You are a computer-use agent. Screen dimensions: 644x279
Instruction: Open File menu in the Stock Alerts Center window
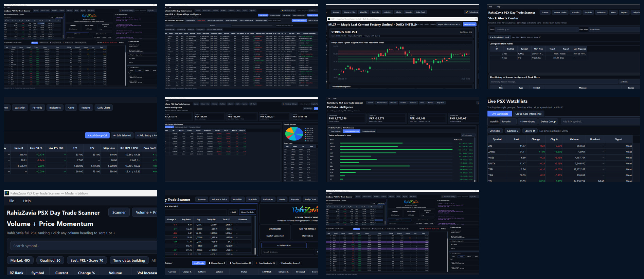(490, 6)
